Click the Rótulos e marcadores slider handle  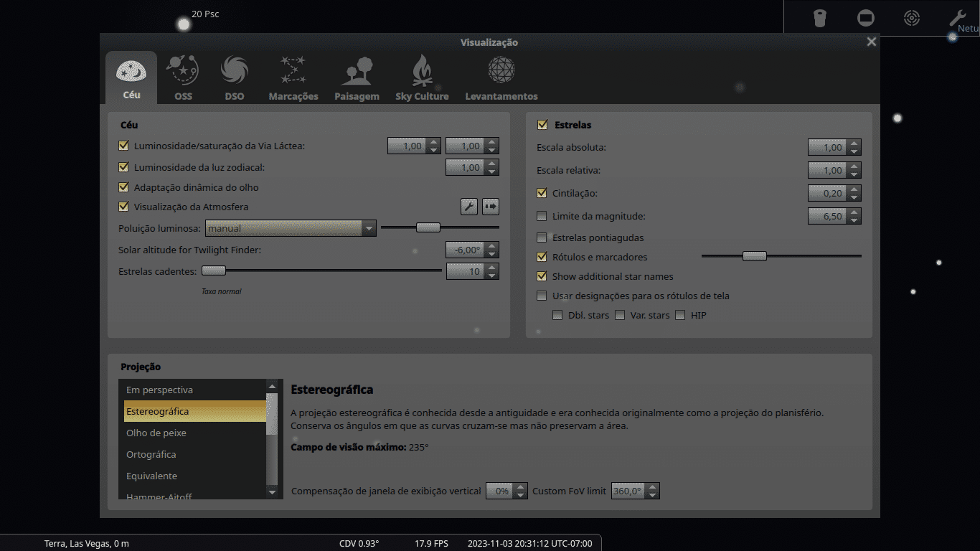[x=755, y=256]
